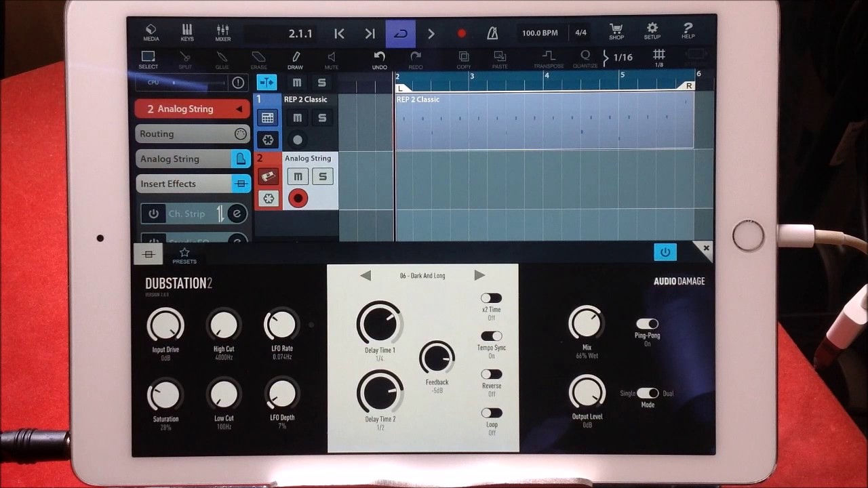The width and height of the screenshot is (868, 488).
Task: Toggle the cycle loop button
Action: pos(400,33)
